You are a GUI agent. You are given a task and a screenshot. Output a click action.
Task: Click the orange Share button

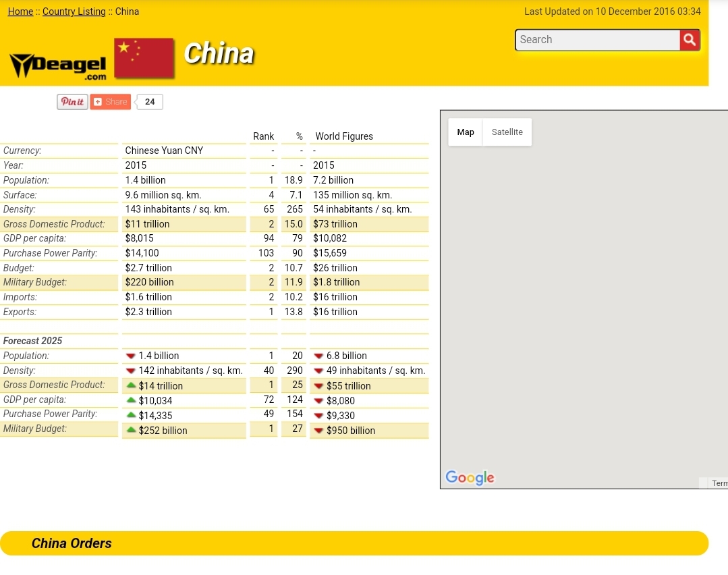tap(111, 102)
